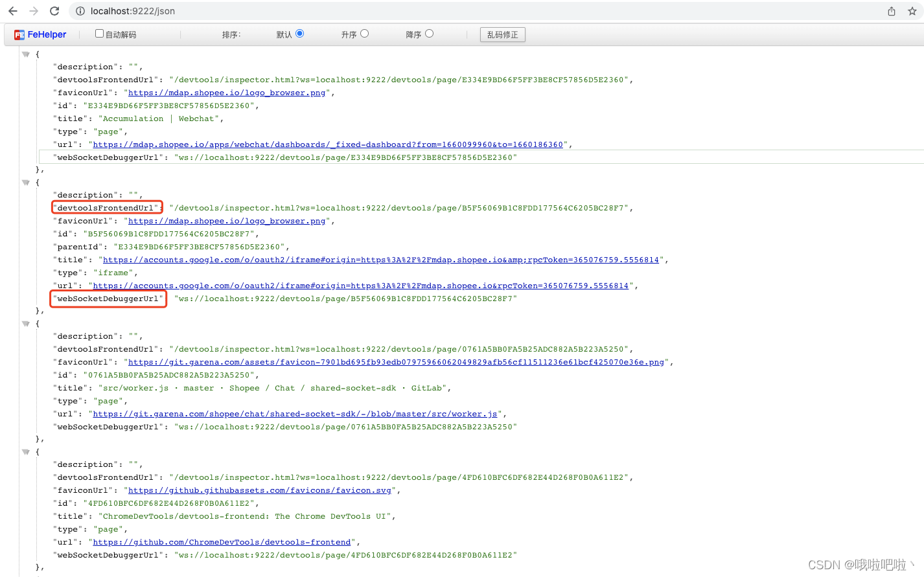Reload the localhost:9222/json page

tap(54, 11)
